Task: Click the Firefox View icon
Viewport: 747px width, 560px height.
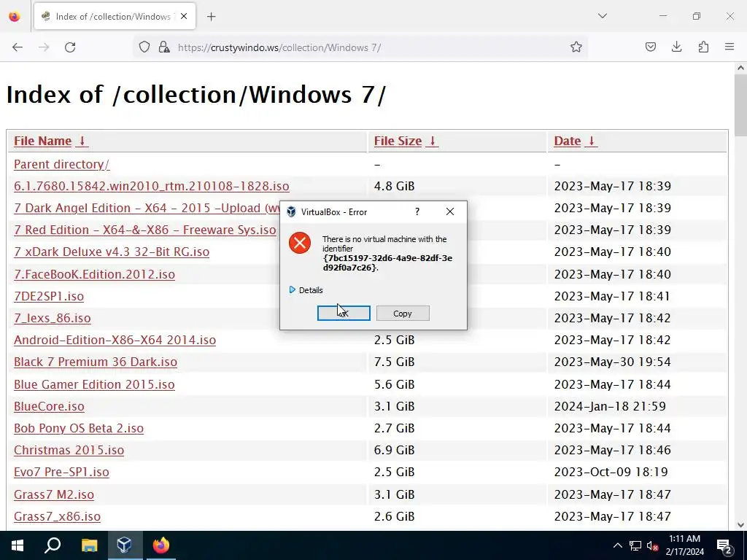Action: point(15,17)
